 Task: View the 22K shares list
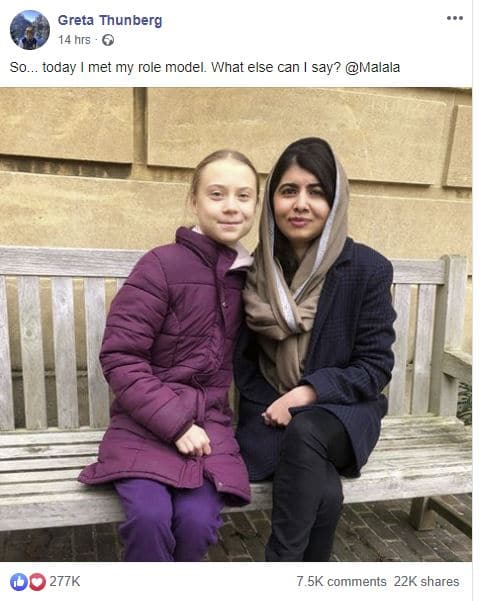coord(426,581)
